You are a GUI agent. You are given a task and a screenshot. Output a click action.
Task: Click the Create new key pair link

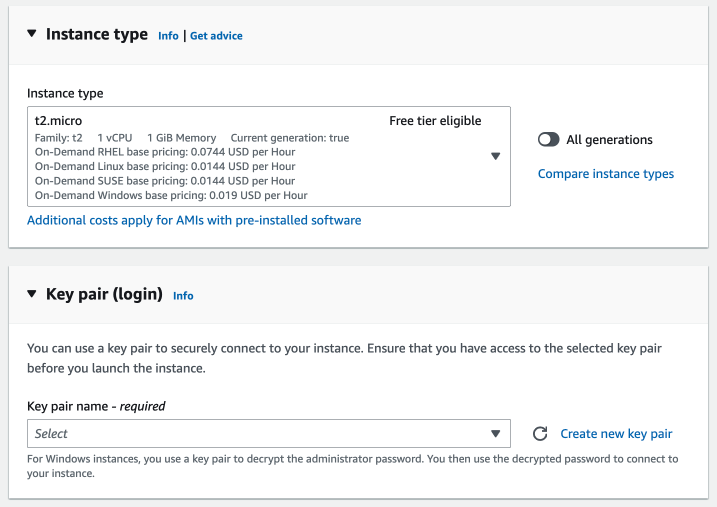point(616,434)
